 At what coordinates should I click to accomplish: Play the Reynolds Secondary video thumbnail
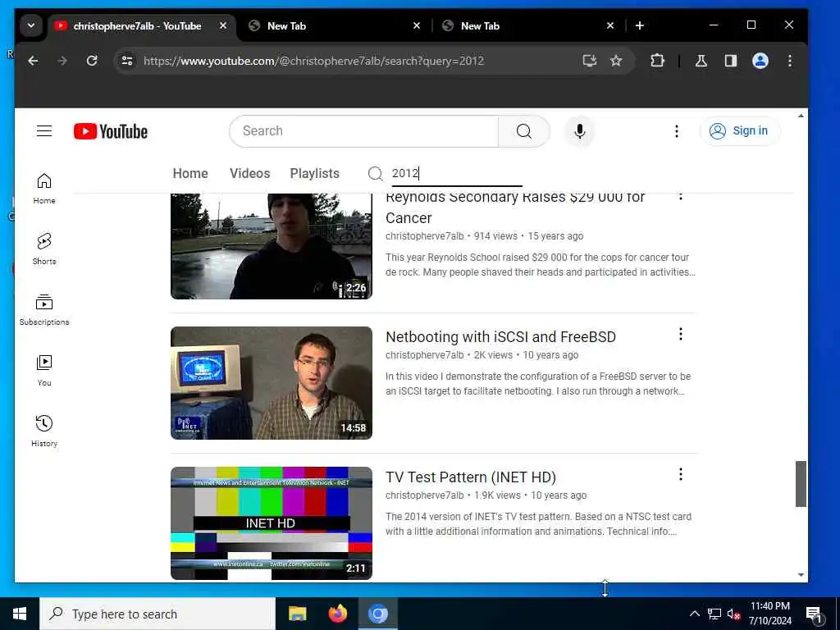(271, 246)
